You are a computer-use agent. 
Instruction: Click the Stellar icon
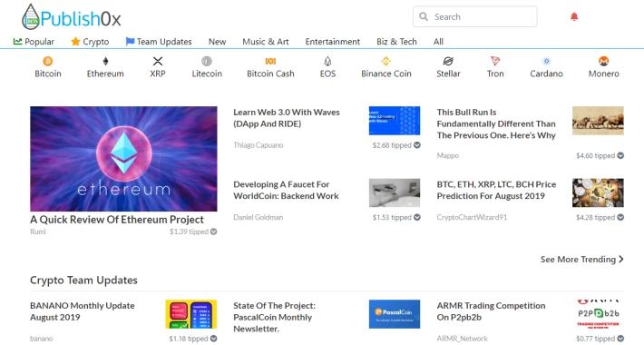click(448, 61)
